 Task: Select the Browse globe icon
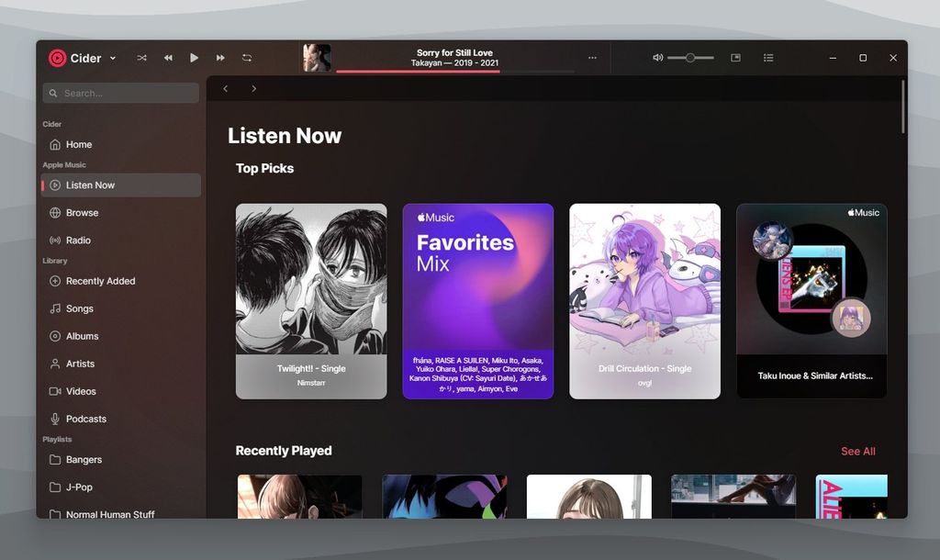click(x=57, y=212)
